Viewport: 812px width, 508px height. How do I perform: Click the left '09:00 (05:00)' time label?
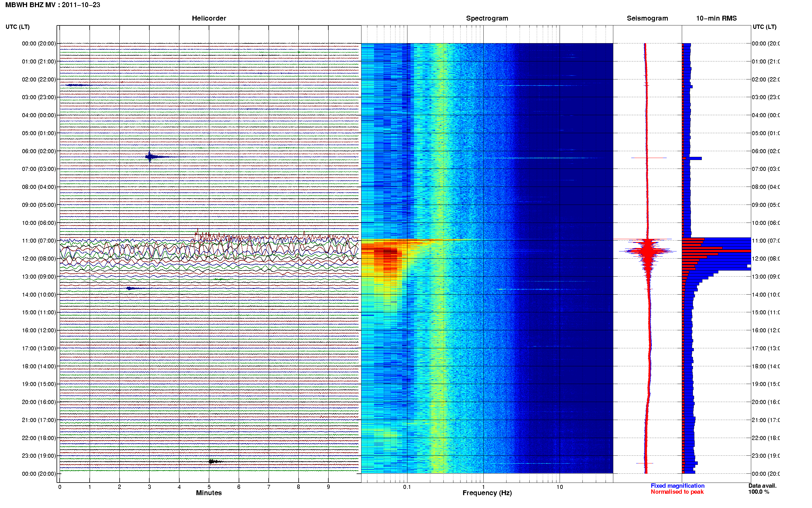click(x=39, y=205)
